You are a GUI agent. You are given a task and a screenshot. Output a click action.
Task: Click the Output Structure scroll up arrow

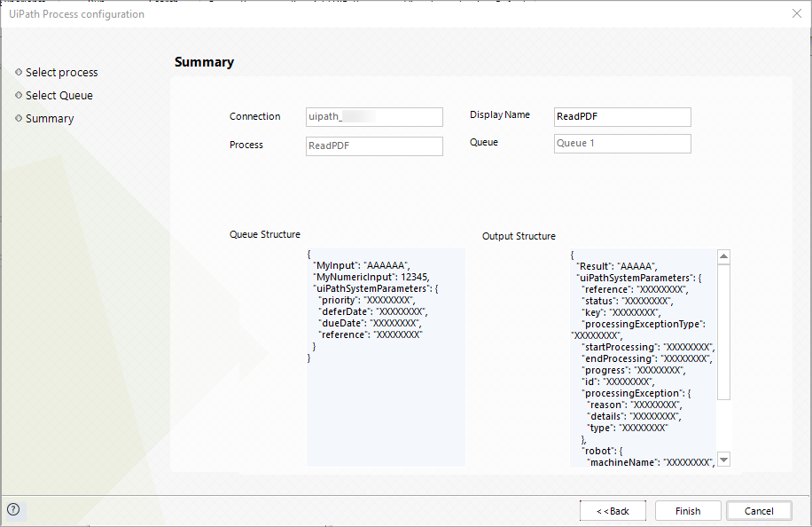tap(724, 256)
